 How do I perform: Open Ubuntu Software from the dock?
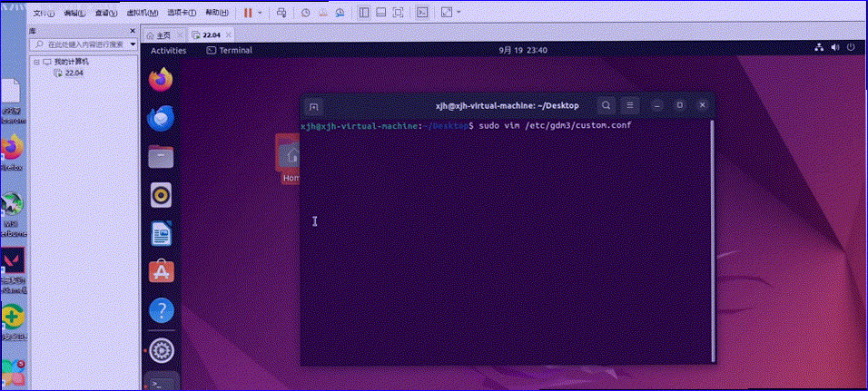click(x=161, y=273)
